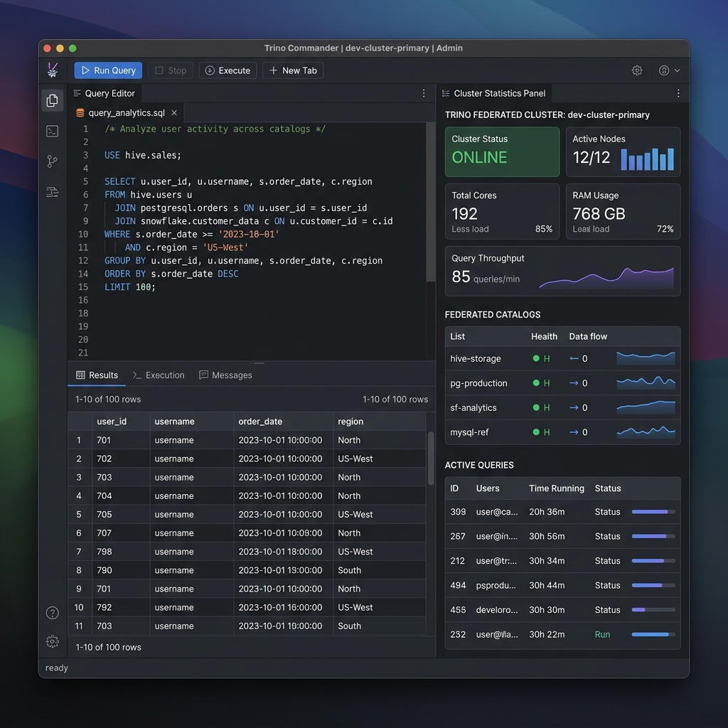Click the Stop button
728x728 pixels.
click(x=171, y=70)
